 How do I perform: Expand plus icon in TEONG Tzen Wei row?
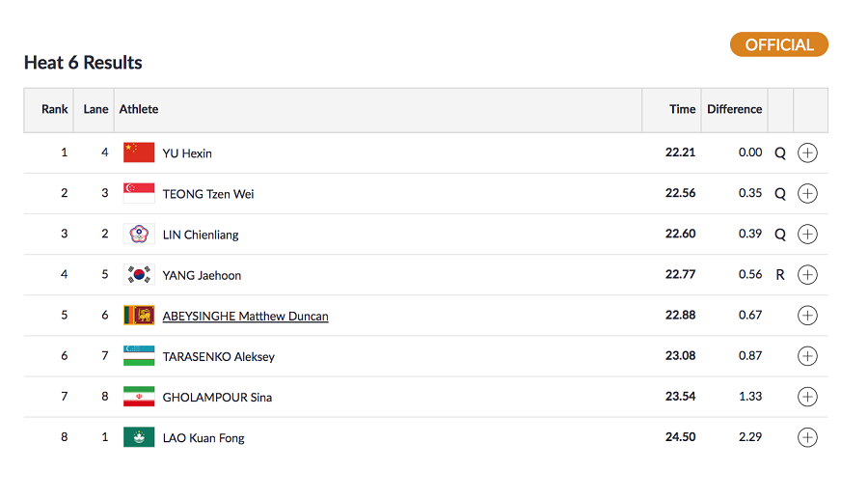(807, 193)
